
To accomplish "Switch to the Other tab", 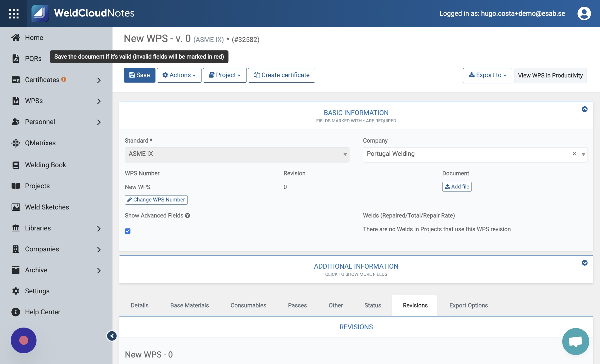I will tap(335, 305).
